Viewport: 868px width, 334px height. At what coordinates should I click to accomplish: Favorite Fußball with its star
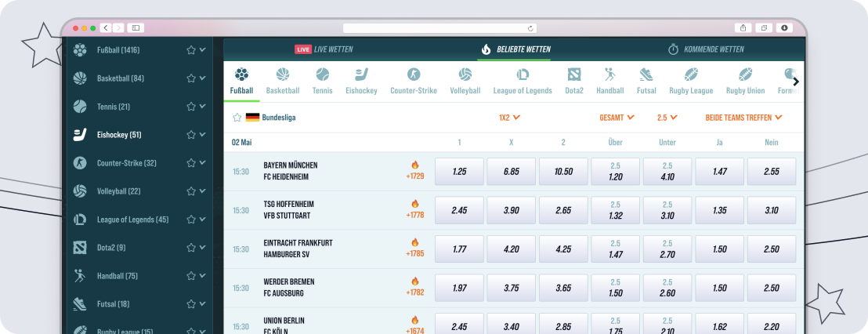click(x=191, y=50)
